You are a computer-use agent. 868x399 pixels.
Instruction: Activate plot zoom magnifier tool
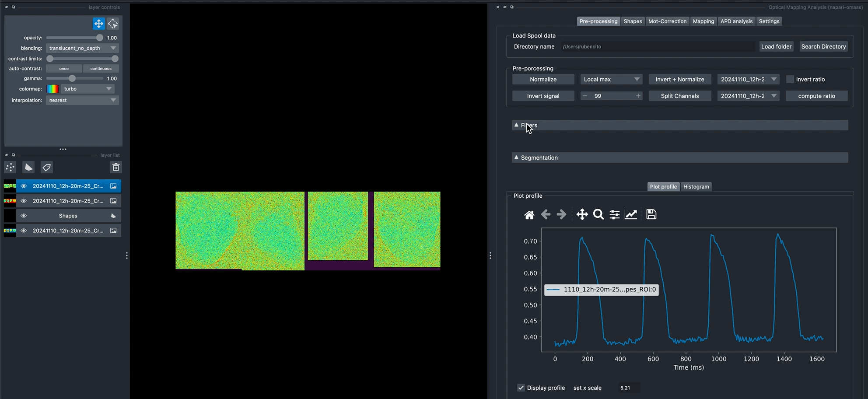[598, 214]
